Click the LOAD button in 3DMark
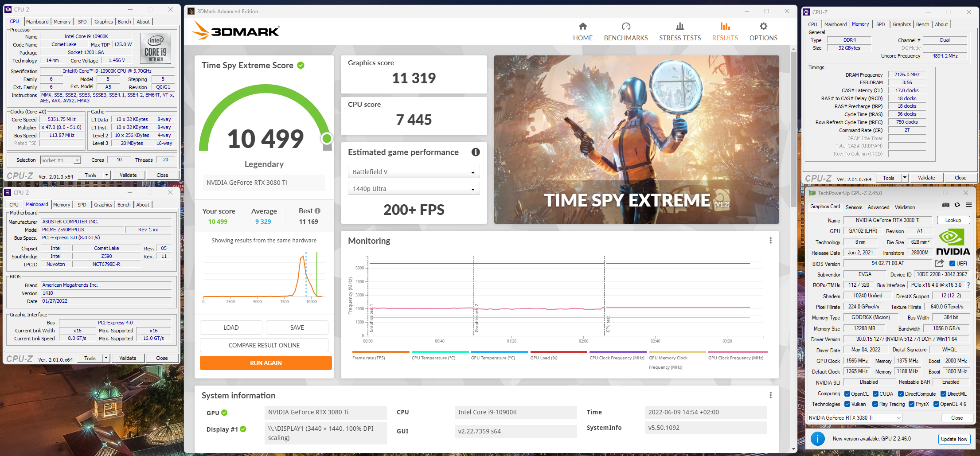Screen dimensions: 980x456 coord(231,327)
